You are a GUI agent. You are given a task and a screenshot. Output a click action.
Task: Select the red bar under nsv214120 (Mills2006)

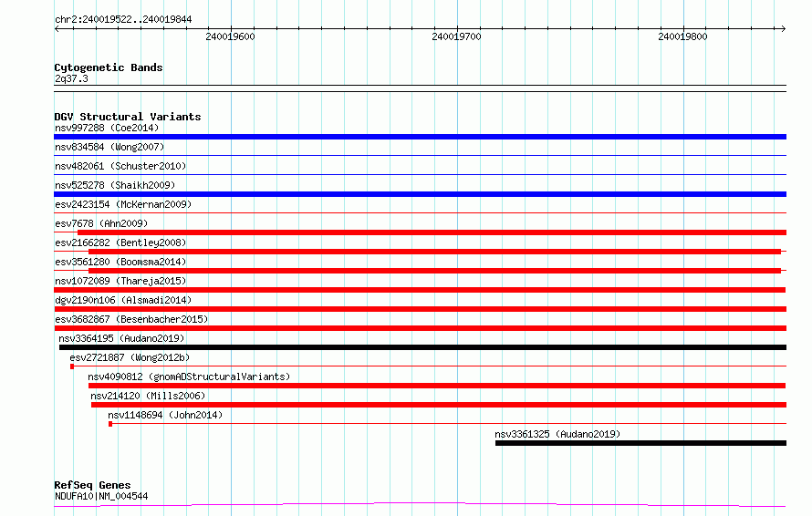[439, 405]
